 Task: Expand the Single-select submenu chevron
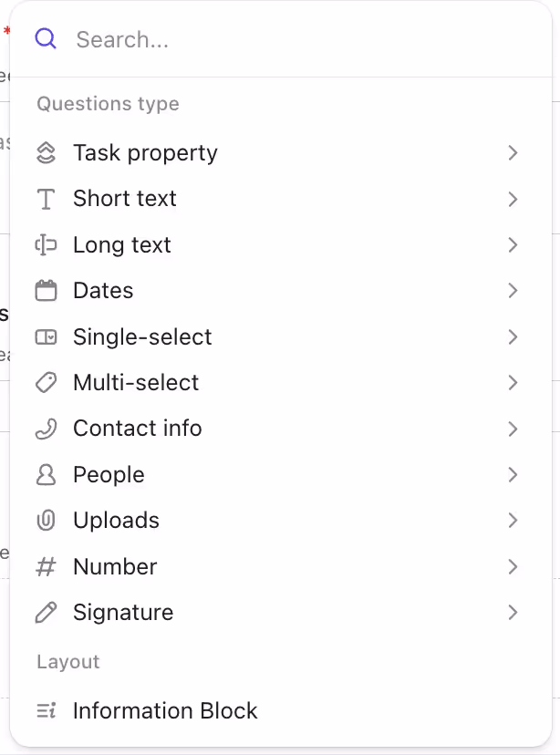click(x=512, y=336)
